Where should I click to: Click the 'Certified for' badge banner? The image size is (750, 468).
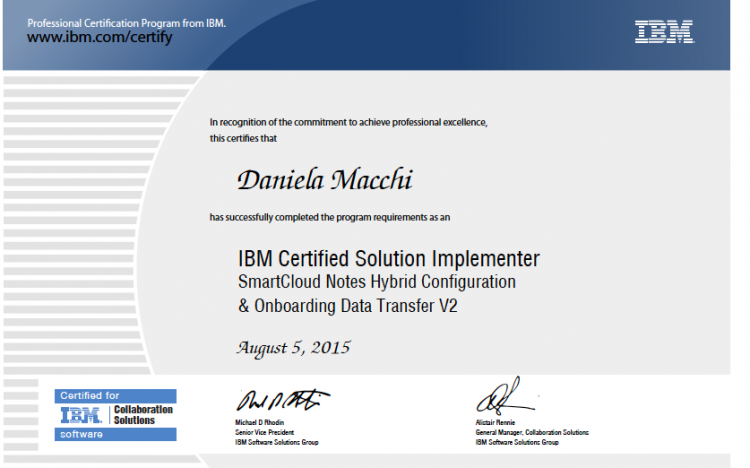(115, 396)
